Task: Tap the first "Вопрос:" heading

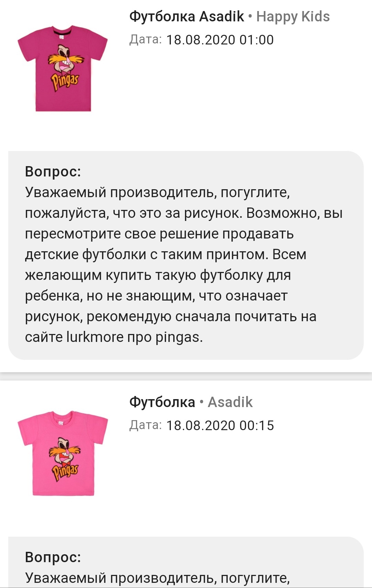Action: 53,171
